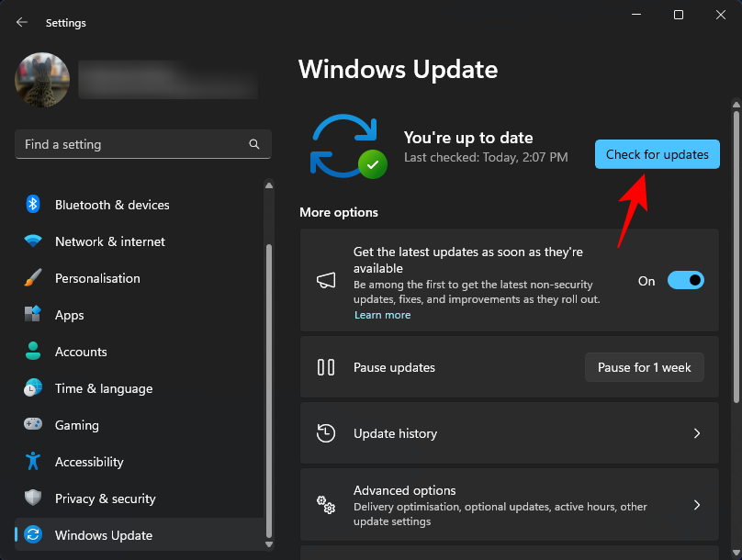Click the Apps icon in sidebar
This screenshot has height=560, width=742.
tap(33, 314)
